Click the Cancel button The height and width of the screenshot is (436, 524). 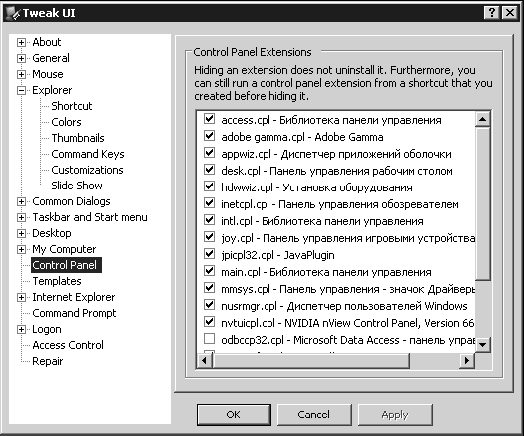[314, 415]
